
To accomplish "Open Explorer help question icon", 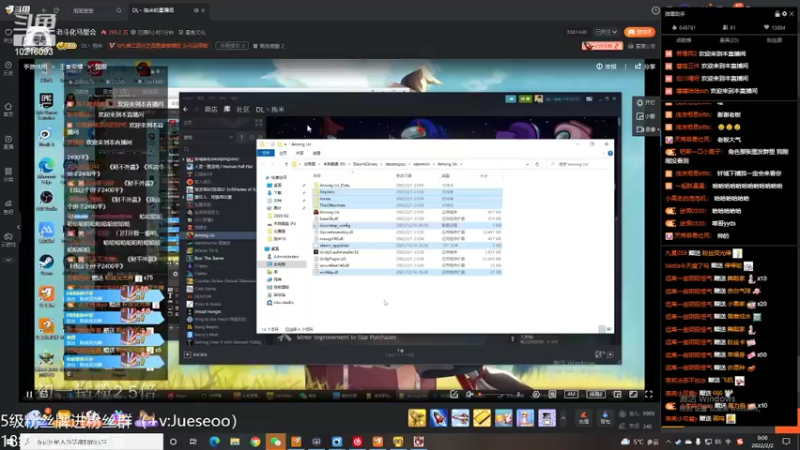I will pos(610,153).
